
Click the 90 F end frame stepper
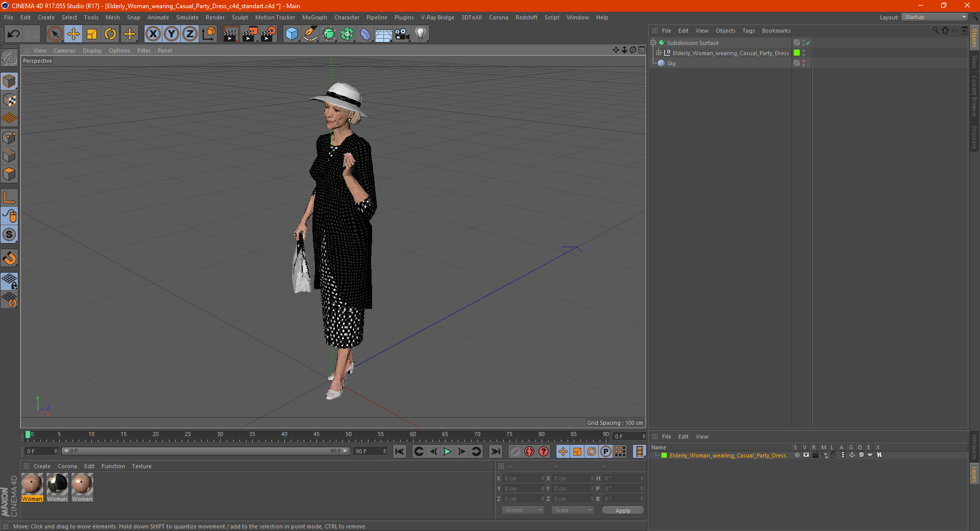coord(384,451)
